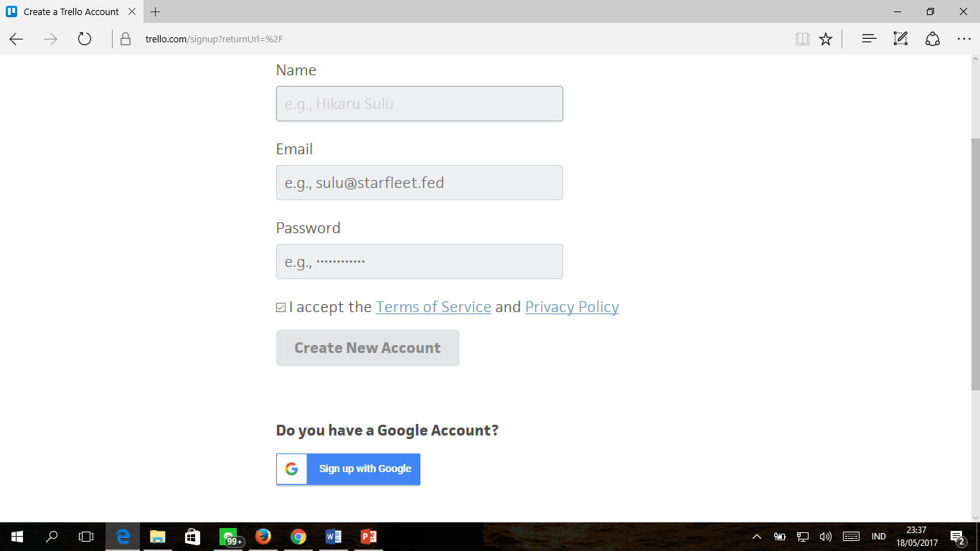Viewport: 980px width, 551px height.
Task: Click the site padlock security icon
Action: (126, 39)
